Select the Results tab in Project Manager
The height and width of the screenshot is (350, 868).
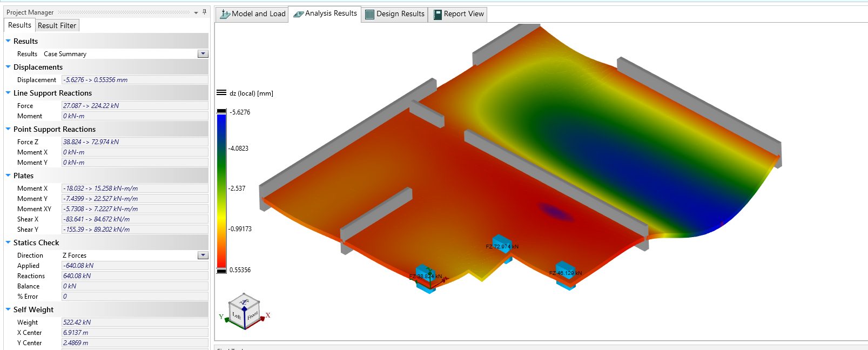click(19, 25)
